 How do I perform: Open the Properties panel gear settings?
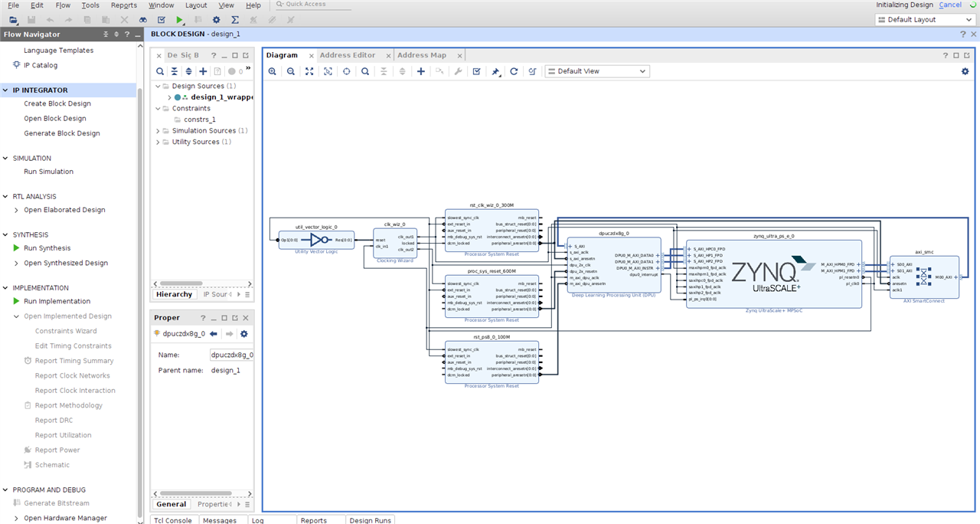click(244, 334)
